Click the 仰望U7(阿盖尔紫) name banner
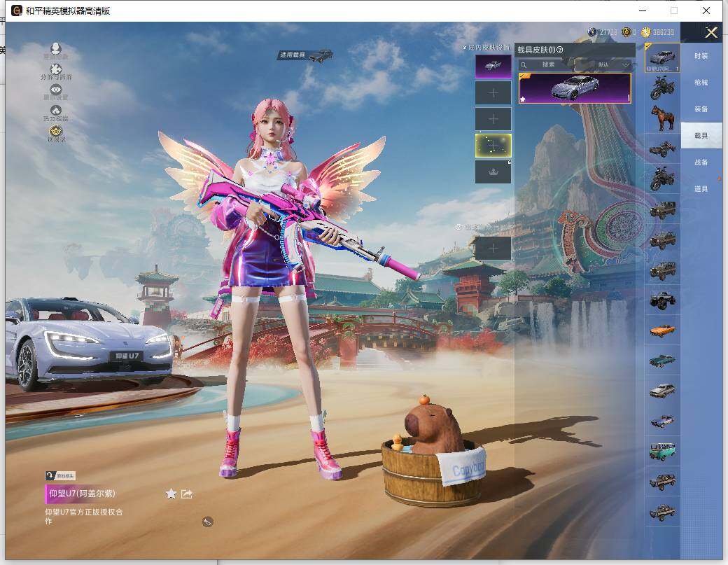 click(x=82, y=494)
